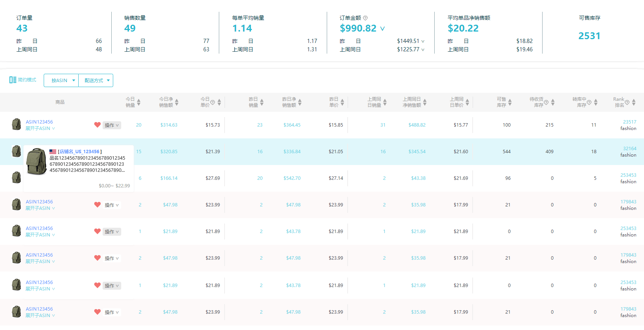Toggle favorite heart on fourth product row
Screen dimensions: 644x330
point(97,205)
